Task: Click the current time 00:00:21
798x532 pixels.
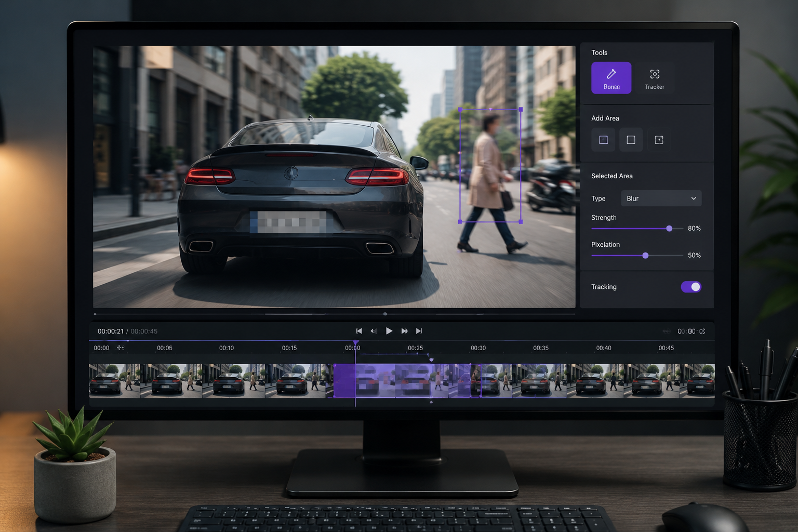Action: click(111, 331)
